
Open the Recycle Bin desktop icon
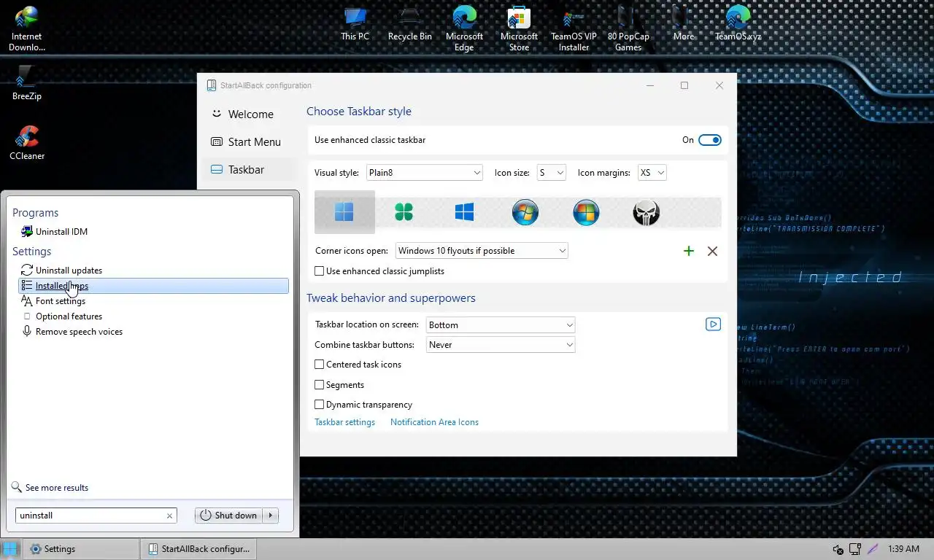tap(409, 24)
